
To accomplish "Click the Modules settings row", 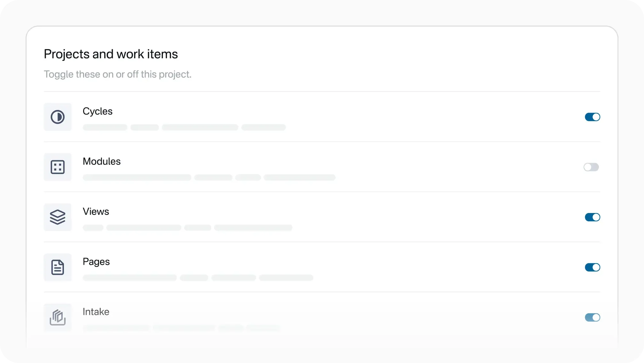I will [320, 167].
